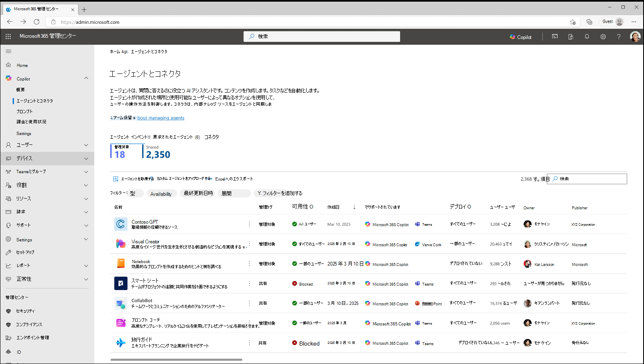Click カスタム エージェントをアップロードする button
The width and height of the screenshot is (644, 364).
pos(184,179)
